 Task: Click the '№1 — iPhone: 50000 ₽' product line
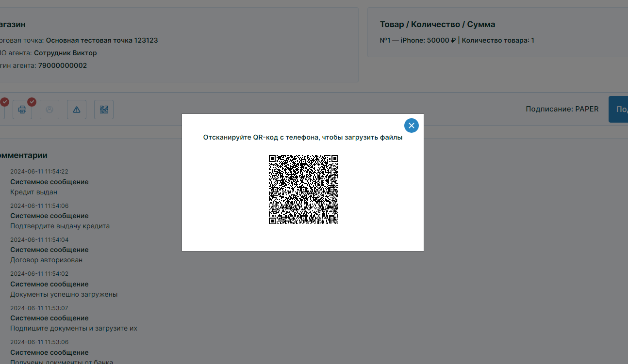pyautogui.click(x=417, y=40)
